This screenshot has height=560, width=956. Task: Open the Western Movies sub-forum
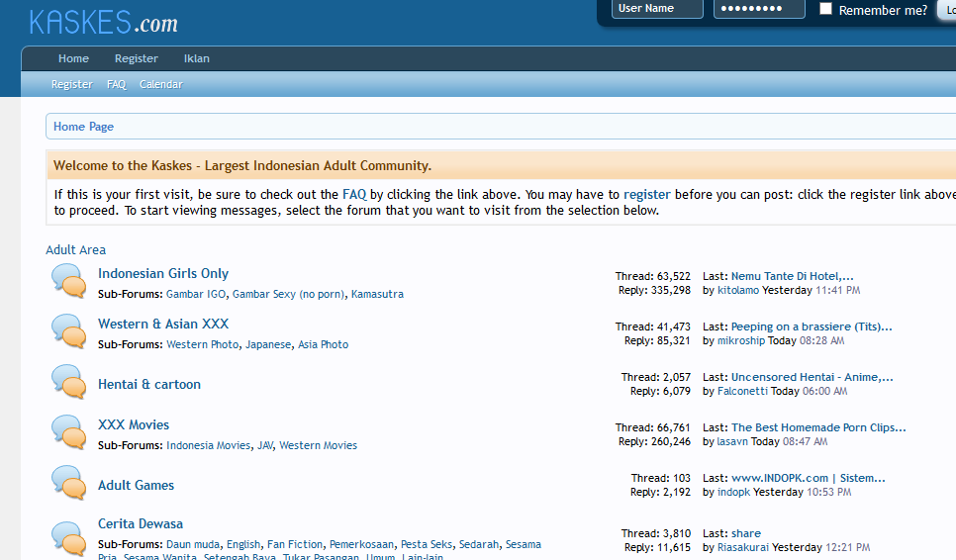click(319, 445)
